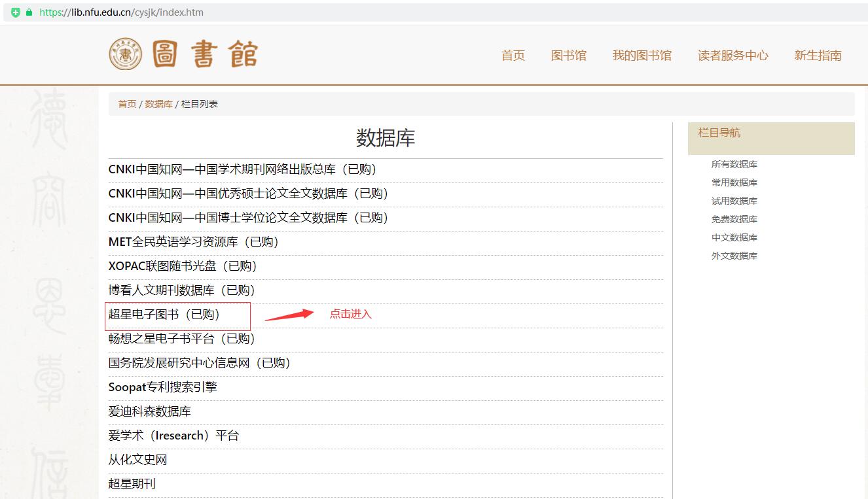Select 外文数据库 in sidebar navigation
The height and width of the screenshot is (499, 868).
click(734, 256)
